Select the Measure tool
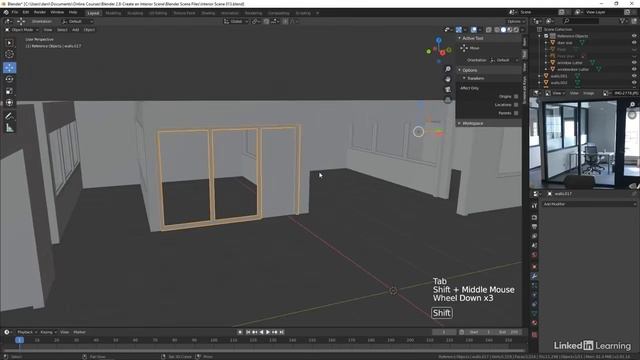The image size is (640, 360). coord(9,128)
